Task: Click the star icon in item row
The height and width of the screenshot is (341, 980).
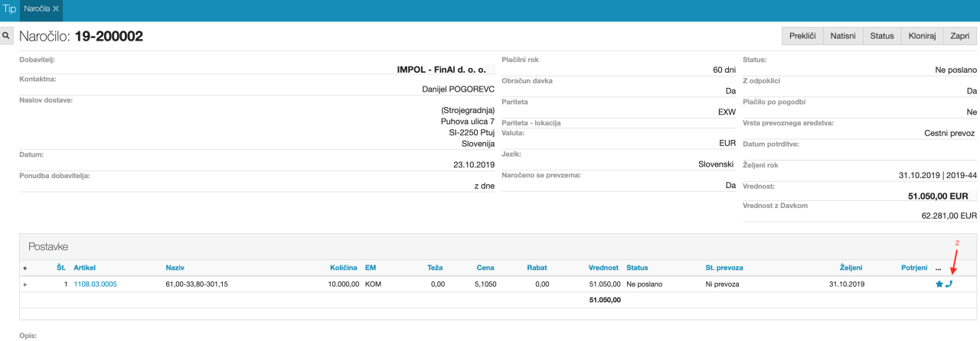Action: tap(939, 284)
